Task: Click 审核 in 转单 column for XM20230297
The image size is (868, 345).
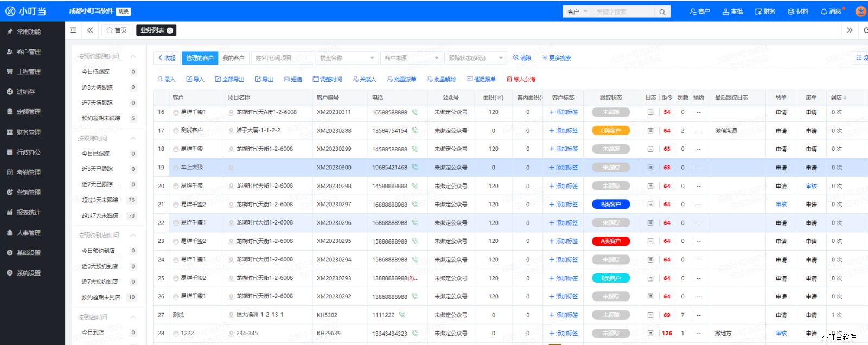Action: coord(781,205)
